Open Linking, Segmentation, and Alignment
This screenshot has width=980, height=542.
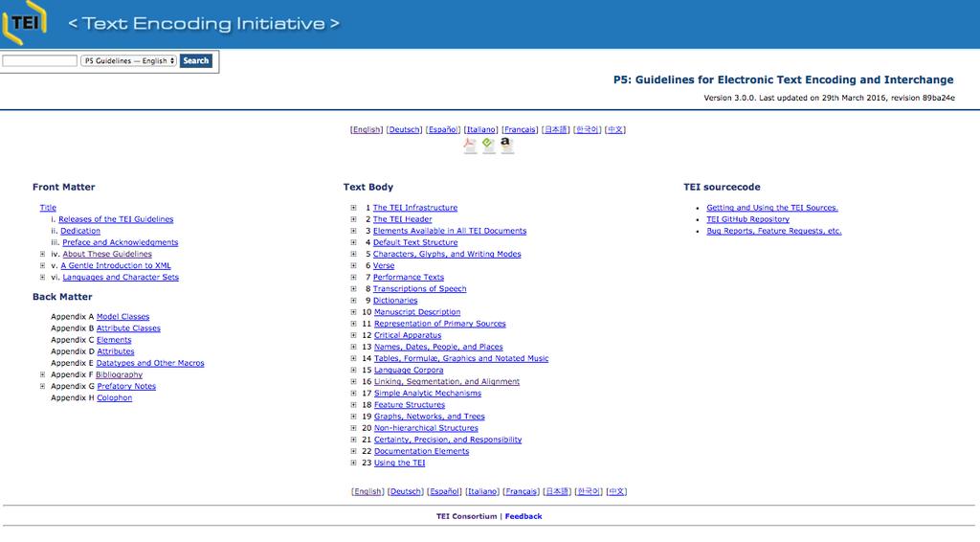[x=447, y=381]
